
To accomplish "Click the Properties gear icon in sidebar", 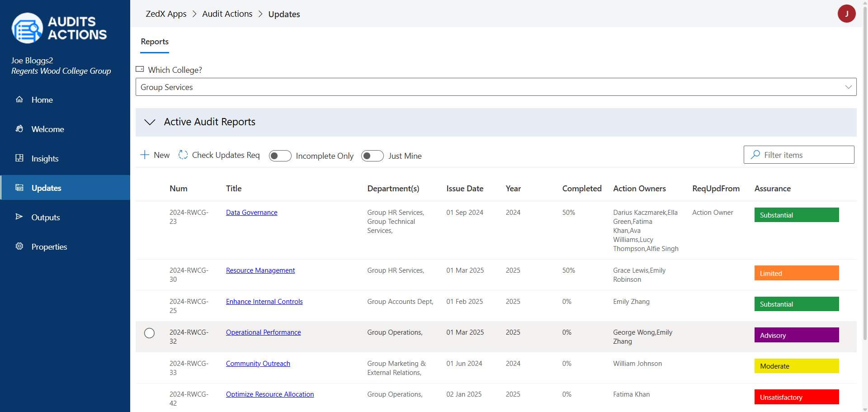I will pos(19,246).
